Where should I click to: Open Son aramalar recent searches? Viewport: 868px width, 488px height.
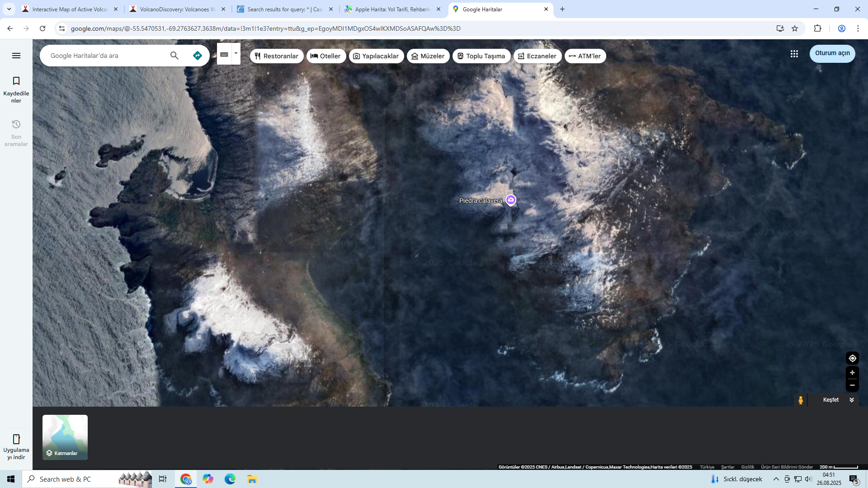tap(16, 133)
